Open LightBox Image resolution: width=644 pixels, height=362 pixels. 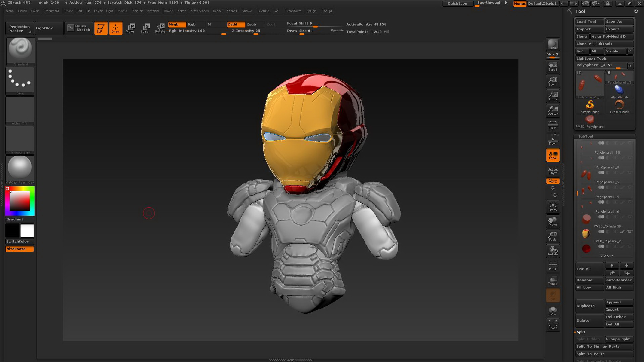click(49, 28)
